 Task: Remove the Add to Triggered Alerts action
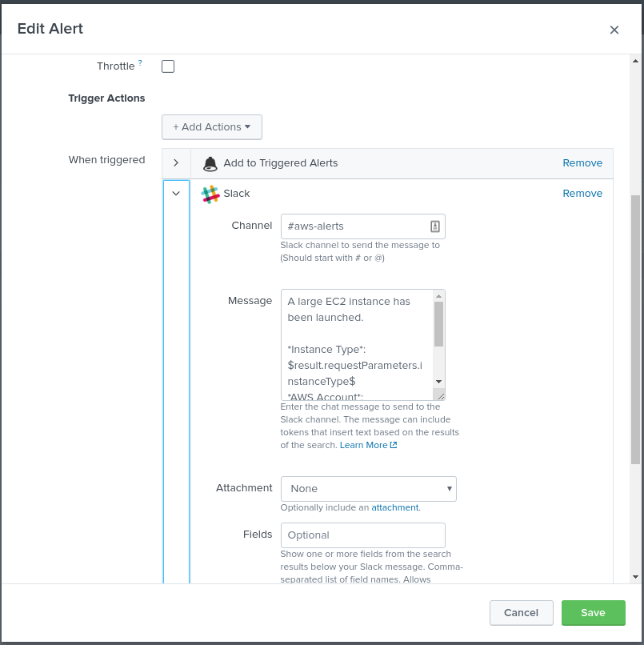[582, 162]
